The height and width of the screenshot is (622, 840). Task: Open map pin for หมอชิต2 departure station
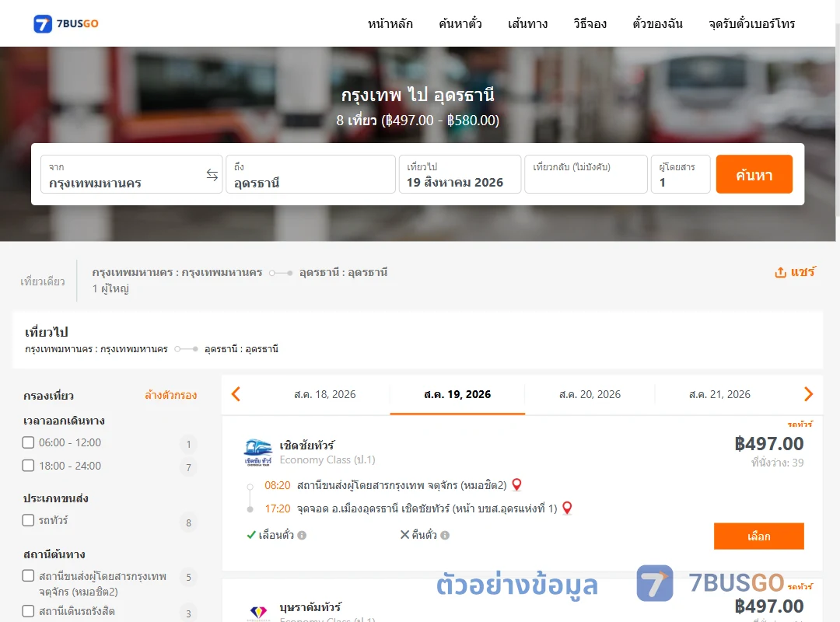[517, 485]
